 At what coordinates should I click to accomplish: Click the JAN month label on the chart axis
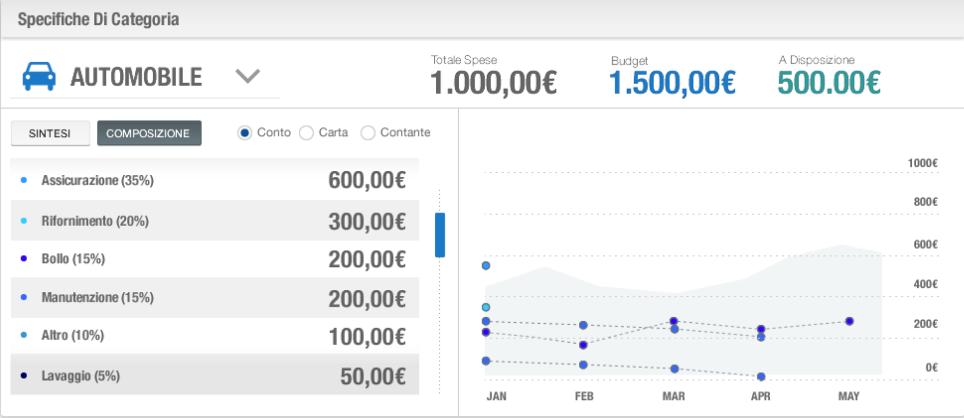[x=496, y=396]
